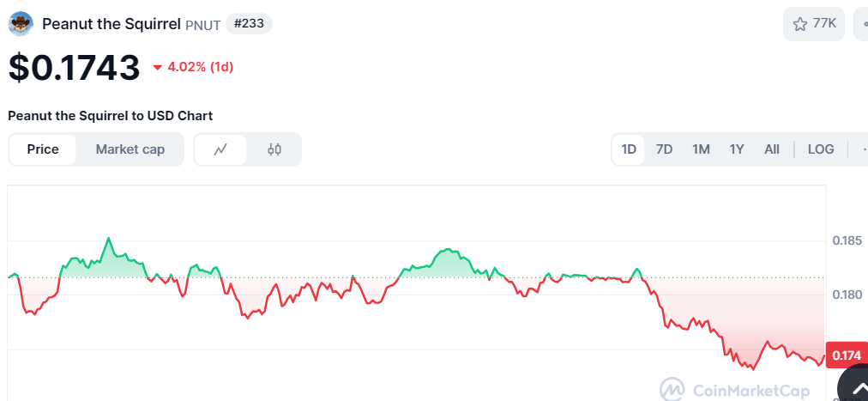Viewport: 868px width, 401px height.
Task: Switch to line chart view icon
Action: [221, 149]
